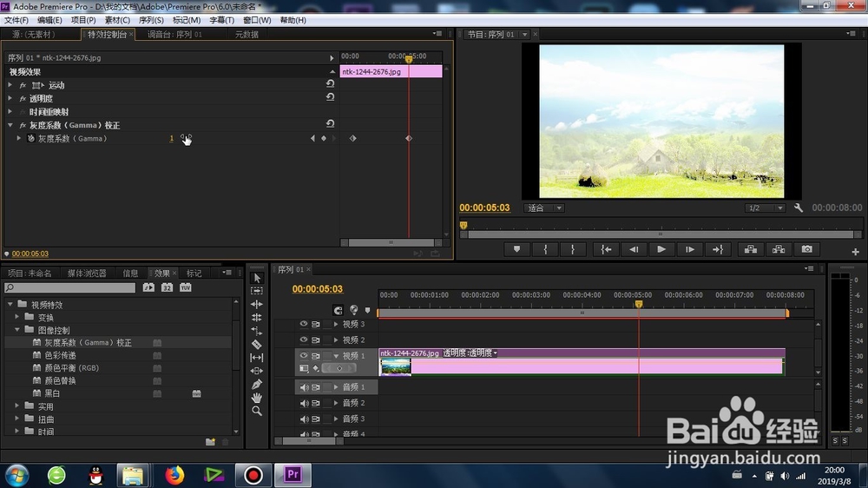Viewport: 868px width, 488px height.
Task: Toggle animation stopwatch for Gamma parameter
Action: point(31,138)
